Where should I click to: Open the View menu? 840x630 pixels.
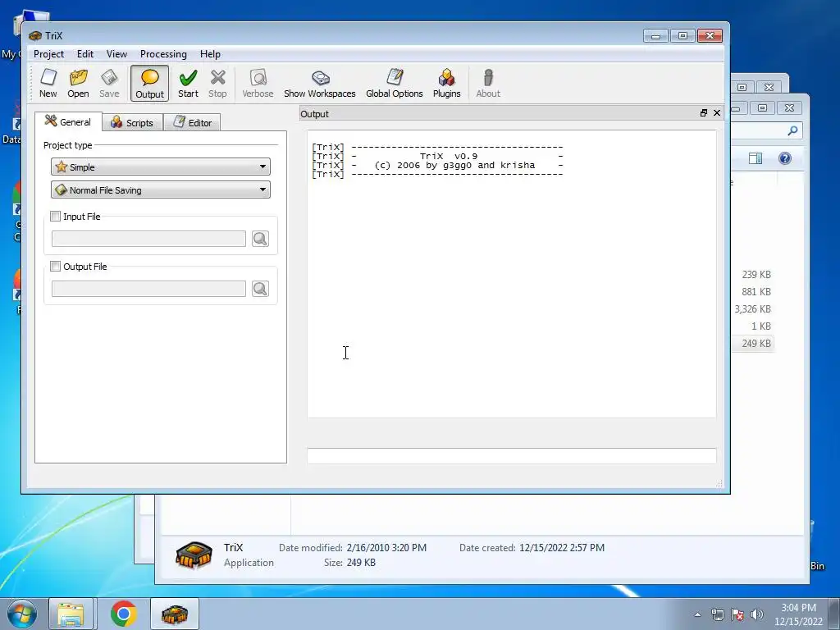116,54
